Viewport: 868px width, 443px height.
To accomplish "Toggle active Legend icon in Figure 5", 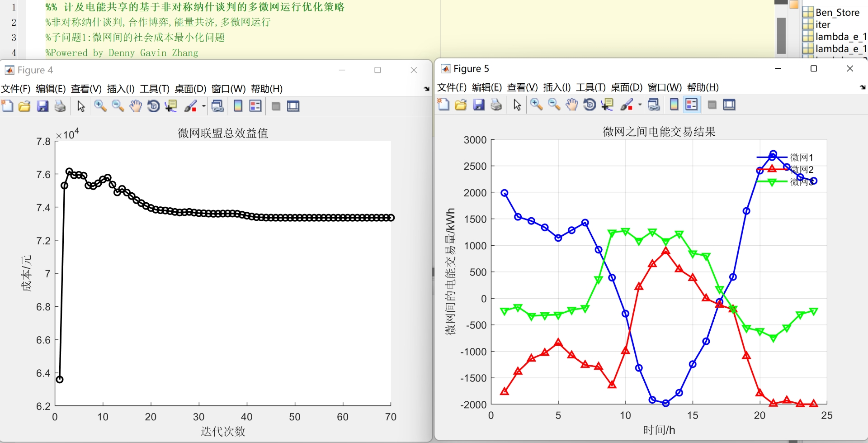I will (x=692, y=105).
